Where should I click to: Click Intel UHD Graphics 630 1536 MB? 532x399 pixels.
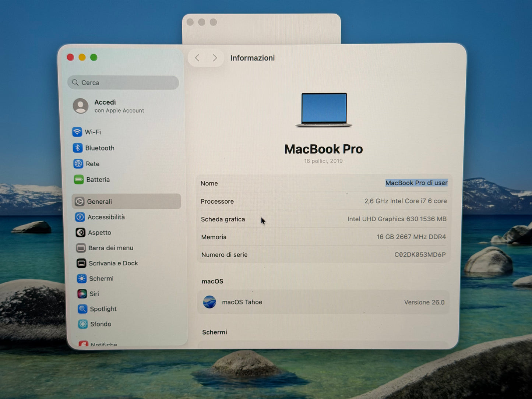(x=397, y=219)
